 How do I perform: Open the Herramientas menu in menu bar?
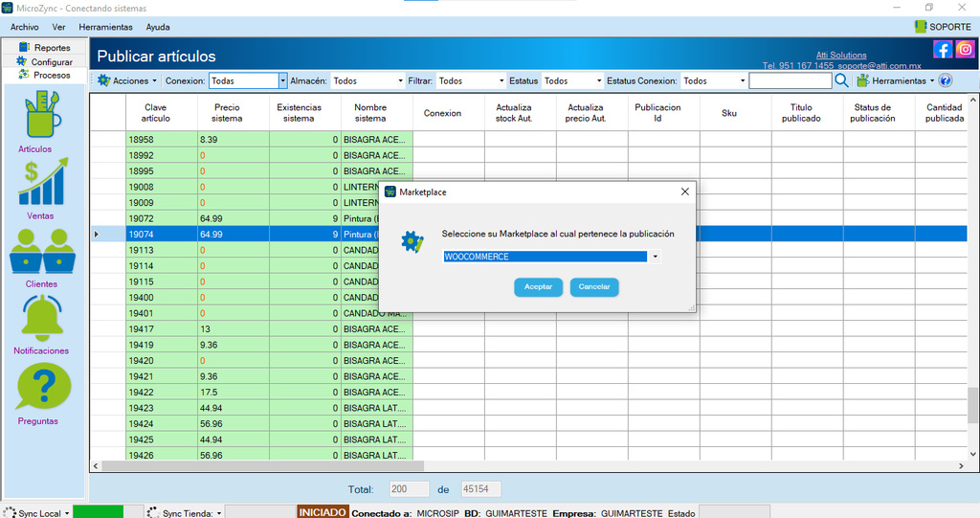point(105,27)
